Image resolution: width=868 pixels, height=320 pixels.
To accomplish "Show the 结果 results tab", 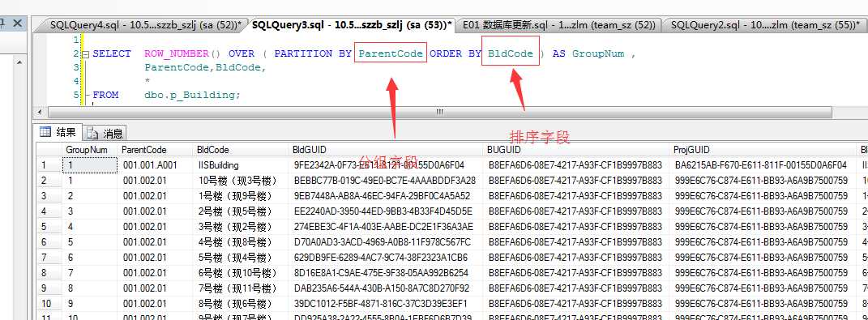I will (x=58, y=132).
